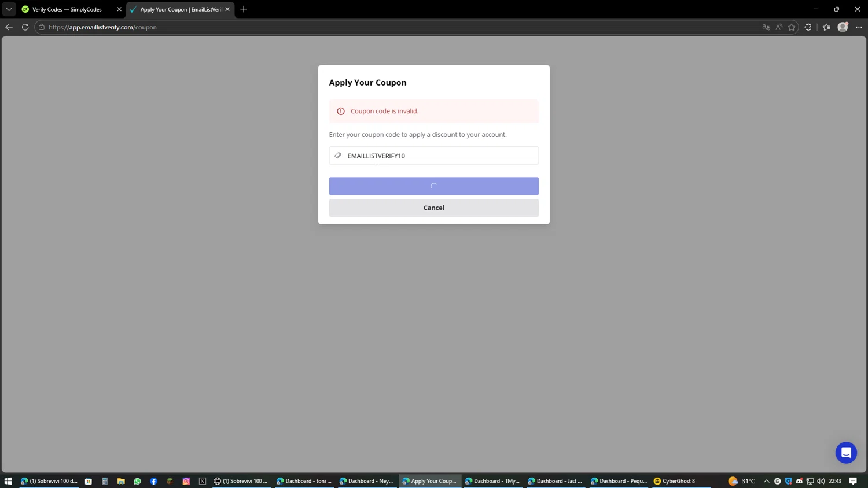Switch to Dashboard - TMy taskbar window

coord(493,481)
